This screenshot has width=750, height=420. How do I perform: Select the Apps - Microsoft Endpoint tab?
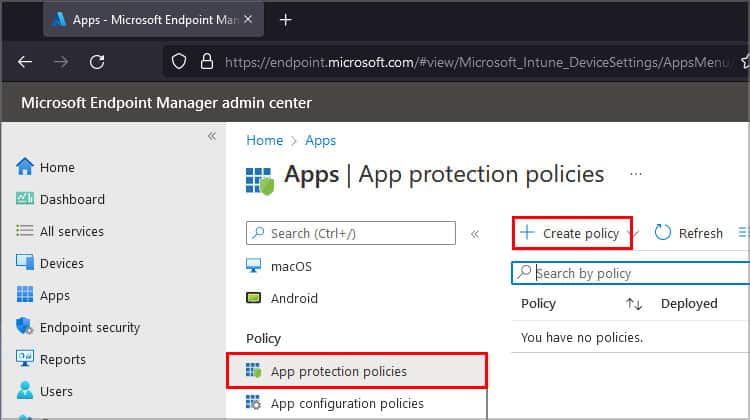point(153,20)
